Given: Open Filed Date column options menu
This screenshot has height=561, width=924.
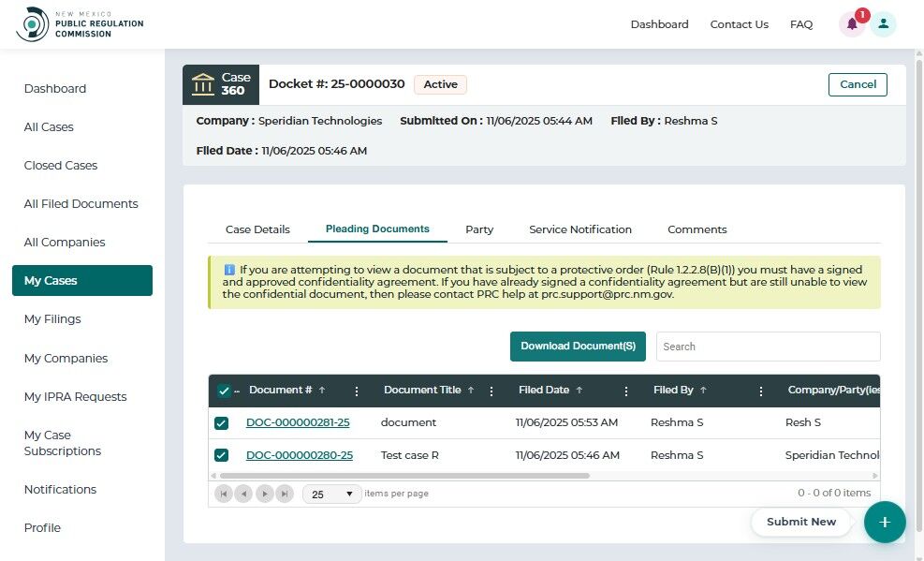Looking at the screenshot, I should point(625,391).
